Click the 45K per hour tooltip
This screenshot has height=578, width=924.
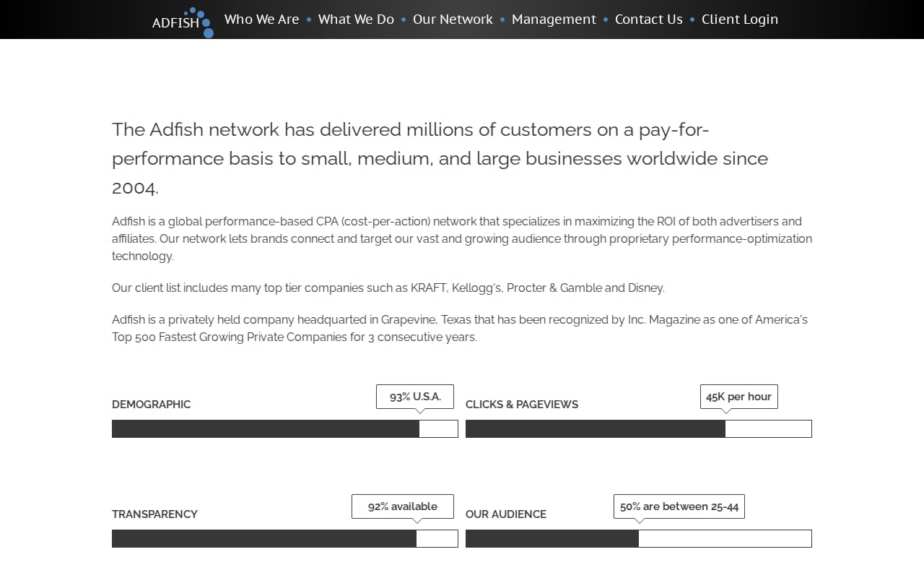click(x=738, y=397)
